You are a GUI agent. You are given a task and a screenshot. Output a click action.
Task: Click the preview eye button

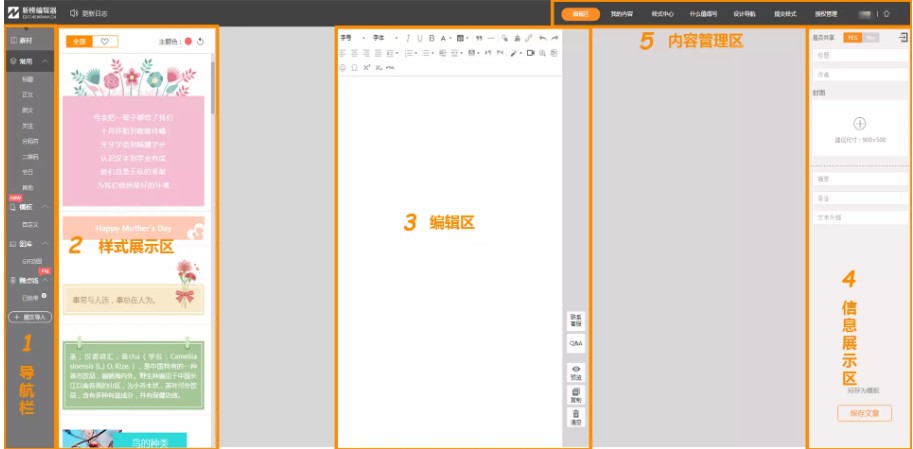click(576, 373)
